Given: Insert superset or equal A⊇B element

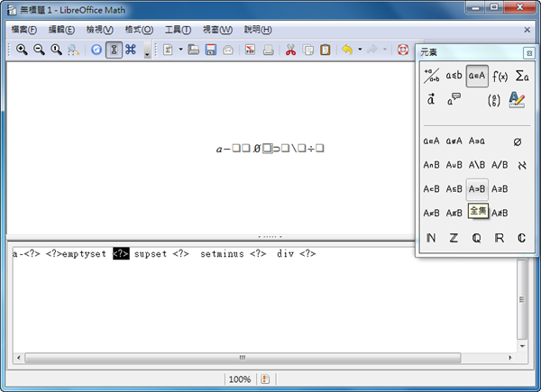Looking at the screenshot, I should [x=500, y=189].
